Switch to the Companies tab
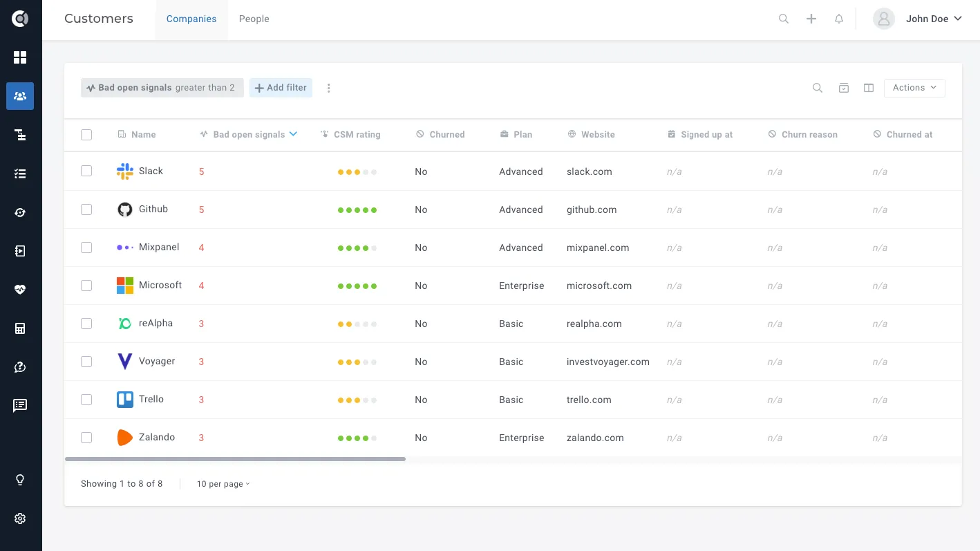This screenshot has height=551, width=980. coord(191,19)
